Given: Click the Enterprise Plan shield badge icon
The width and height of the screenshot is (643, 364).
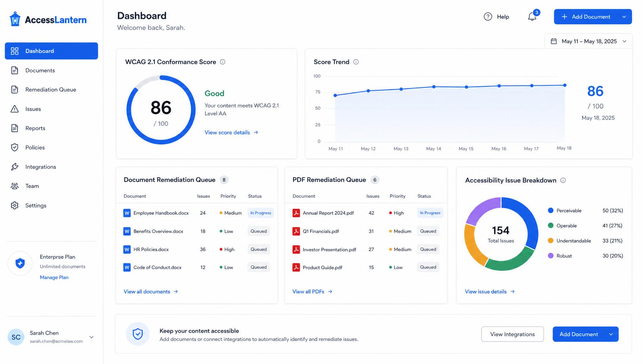Looking at the screenshot, I should tap(20, 263).
